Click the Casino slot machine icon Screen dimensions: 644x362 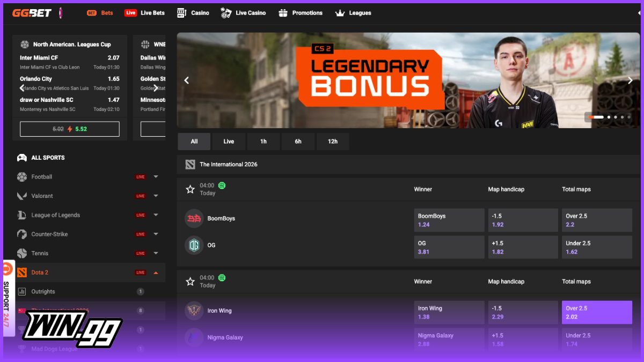pos(181,13)
